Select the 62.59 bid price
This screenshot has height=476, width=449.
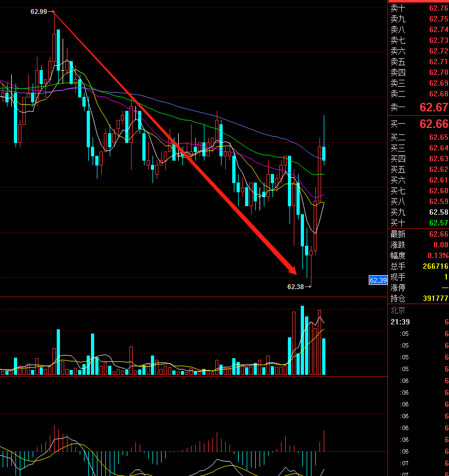(x=439, y=201)
